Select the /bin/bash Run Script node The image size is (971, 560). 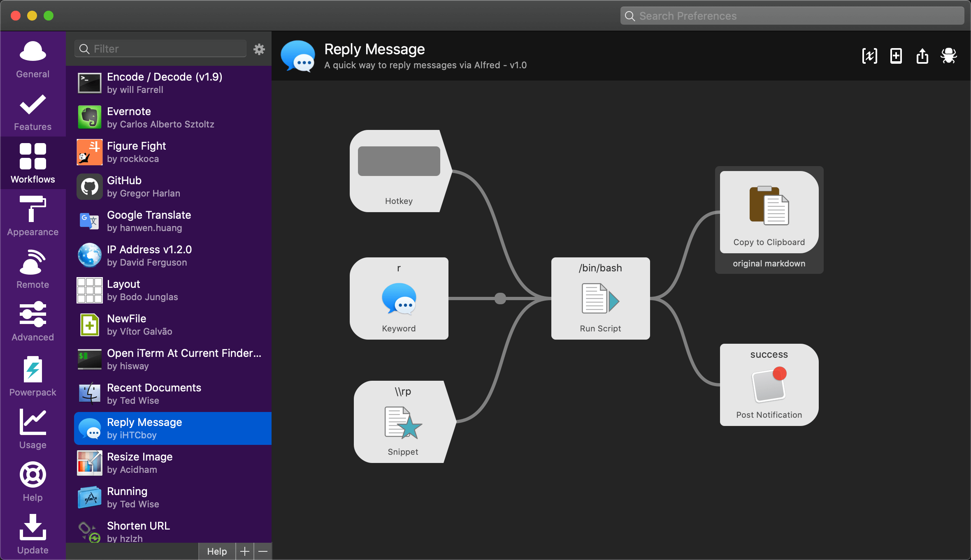pyautogui.click(x=601, y=299)
